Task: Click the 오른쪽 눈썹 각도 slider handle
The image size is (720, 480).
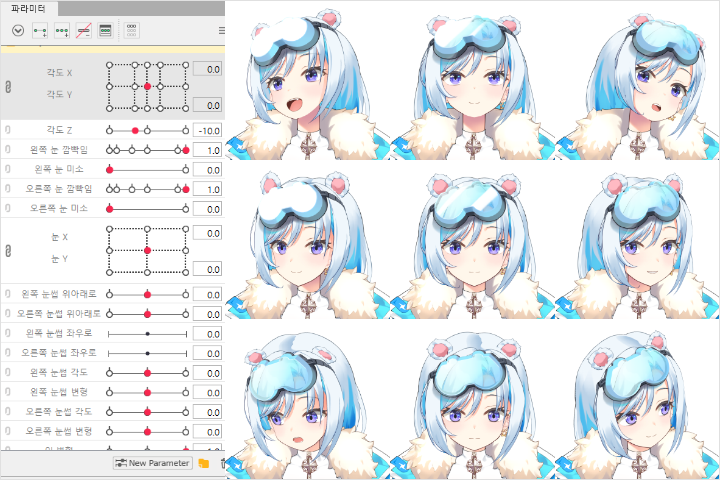Action: pos(147,412)
